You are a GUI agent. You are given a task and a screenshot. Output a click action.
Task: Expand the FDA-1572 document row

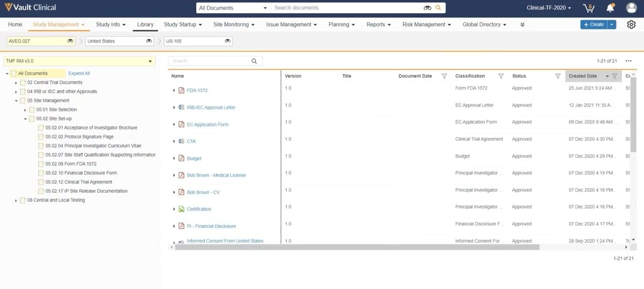[x=174, y=91]
